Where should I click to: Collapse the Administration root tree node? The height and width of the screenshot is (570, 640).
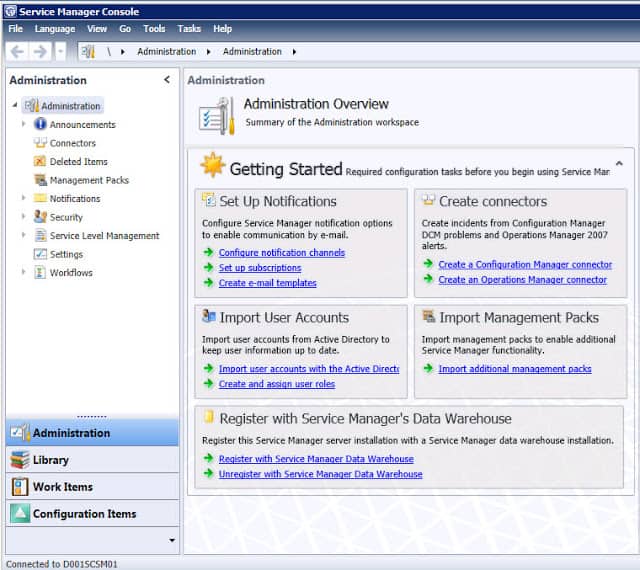coord(15,105)
